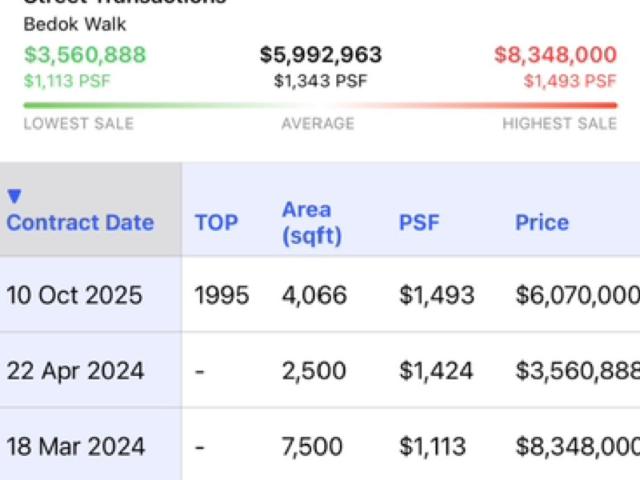Select the 18 Mar 2024 transaction date
The height and width of the screenshot is (480, 640).
click(x=76, y=446)
